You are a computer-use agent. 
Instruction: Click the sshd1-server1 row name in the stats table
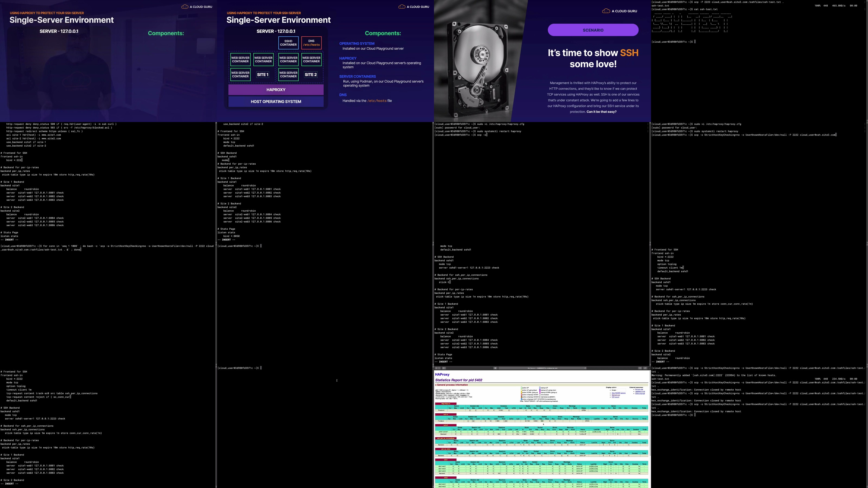[443, 432]
